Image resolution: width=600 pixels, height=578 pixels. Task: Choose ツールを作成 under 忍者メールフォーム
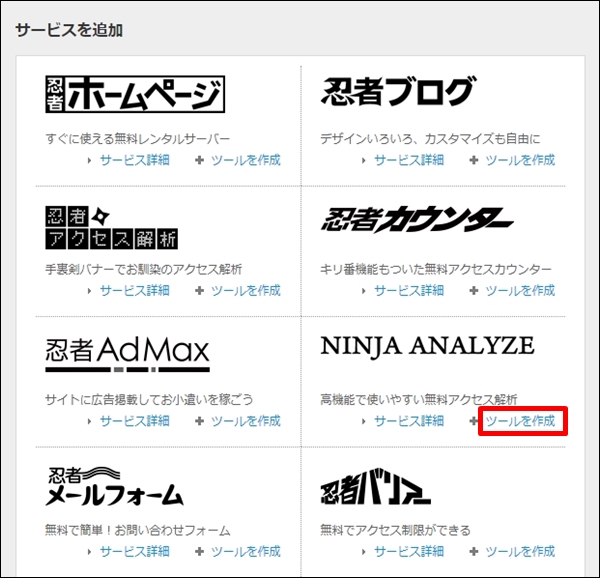246,552
